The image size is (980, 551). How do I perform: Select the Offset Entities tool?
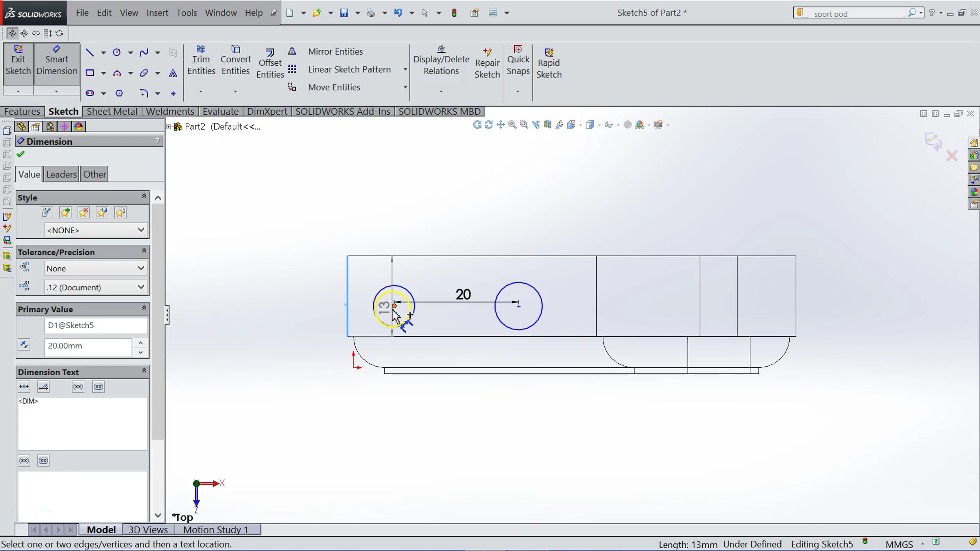(270, 63)
